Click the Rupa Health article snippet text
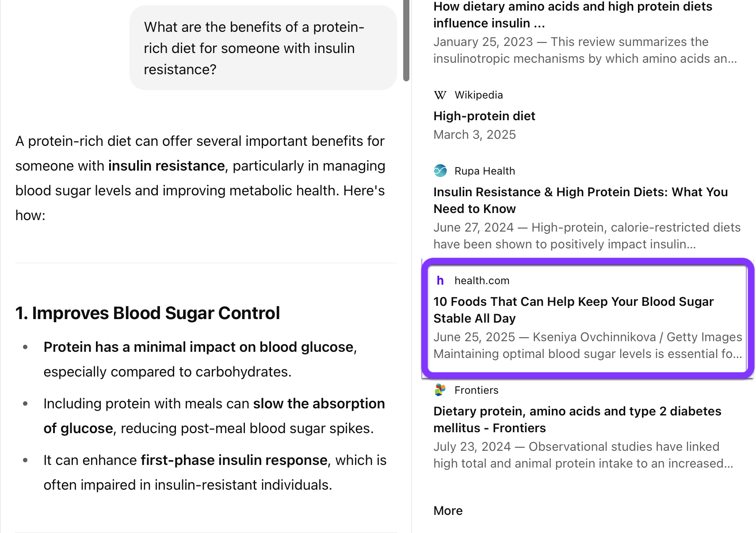756x533 pixels. (587, 236)
